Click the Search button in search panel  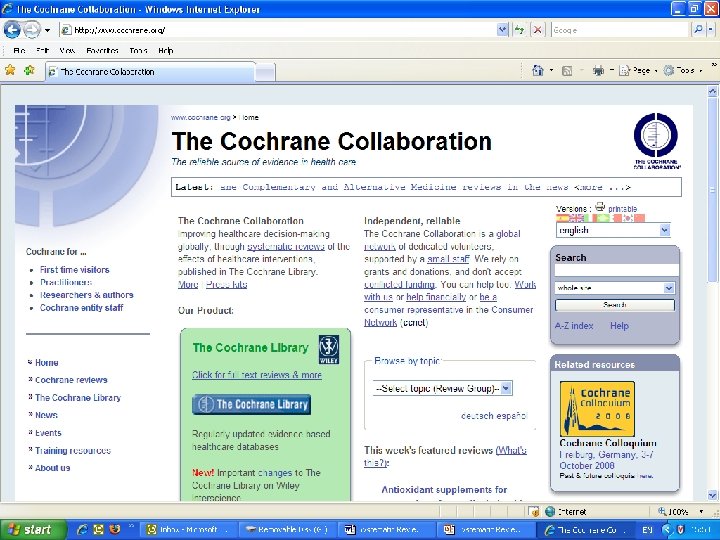(x=614, y=305)
